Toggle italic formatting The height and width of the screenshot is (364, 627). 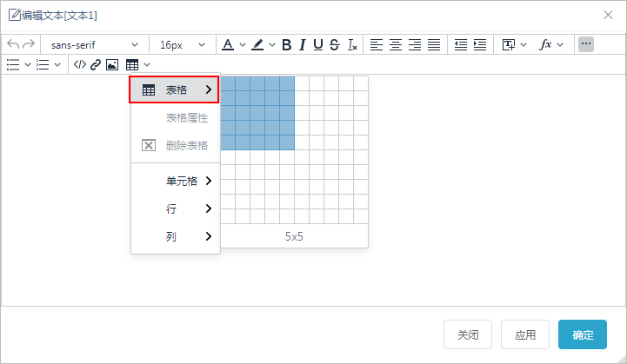pyautogui.click(x=303, y=45)
